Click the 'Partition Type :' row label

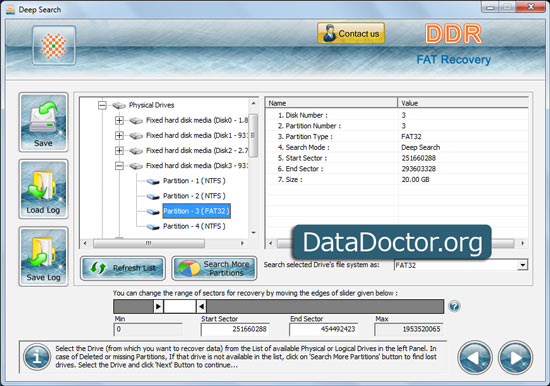point(305,137)
